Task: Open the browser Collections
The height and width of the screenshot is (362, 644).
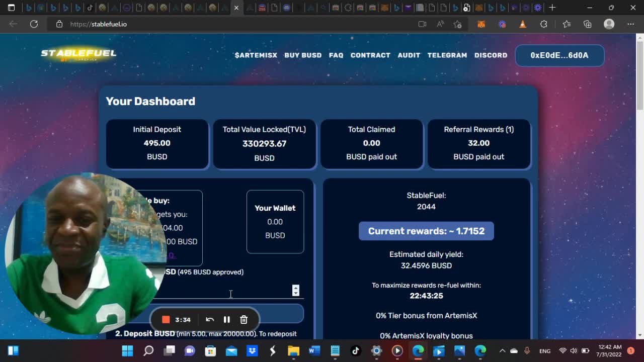Action: [x=587, y=24]
